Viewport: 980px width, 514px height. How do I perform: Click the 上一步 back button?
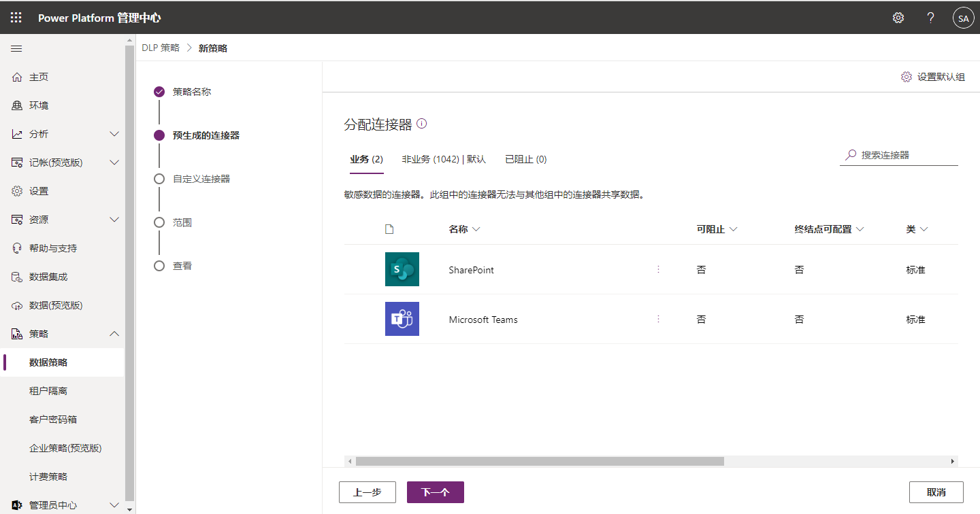(x=367, y=492)
